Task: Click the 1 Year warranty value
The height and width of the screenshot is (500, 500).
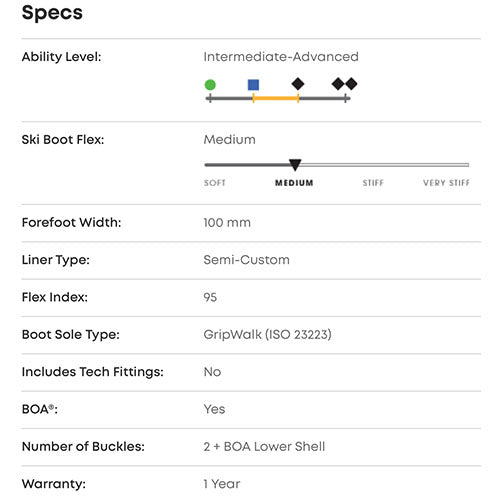Action: (x=222, y=484)
